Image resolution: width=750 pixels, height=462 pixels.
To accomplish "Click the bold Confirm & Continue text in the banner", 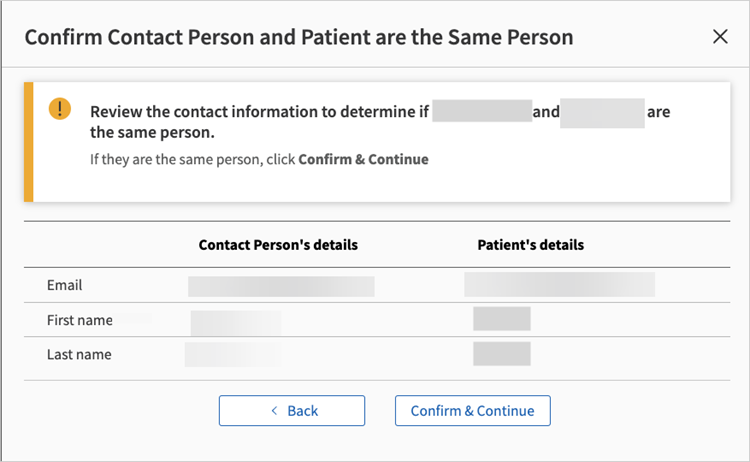I will coord(363,159).
